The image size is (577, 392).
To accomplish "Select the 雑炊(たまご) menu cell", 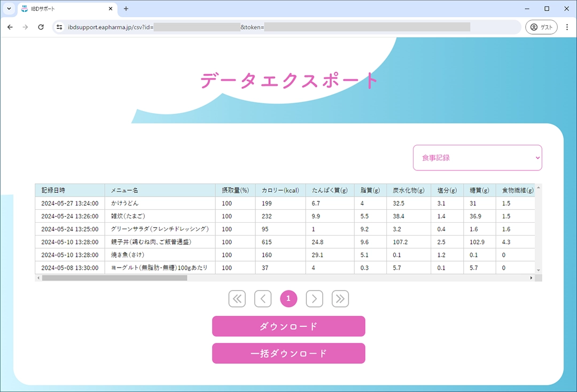I will coord(160,216).
